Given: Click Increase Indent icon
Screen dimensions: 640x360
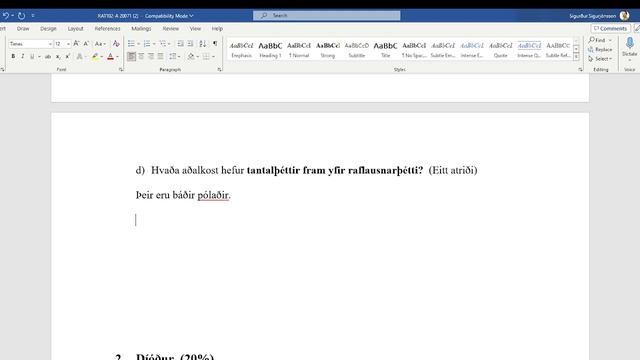Looking at the screenshot, I should (x=190, y=44).
